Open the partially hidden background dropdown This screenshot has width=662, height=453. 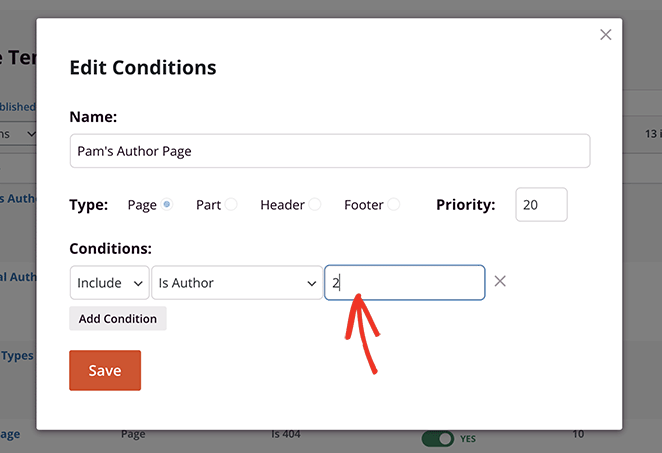18,133
